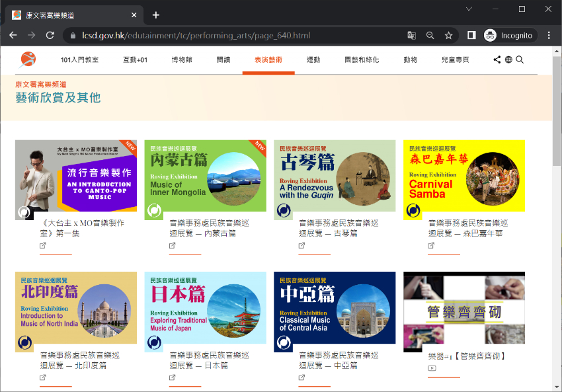Screen dimensions: 562x392
Task: Click the globe language icon
Action: [x=508, y=59]
